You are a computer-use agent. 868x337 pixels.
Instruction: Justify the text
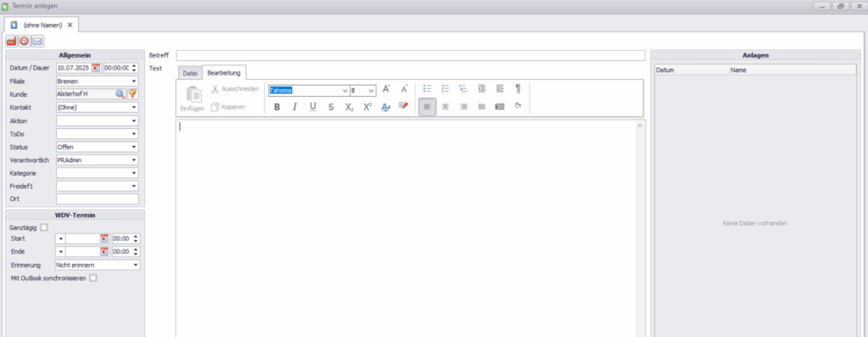[x=481, y=106]
